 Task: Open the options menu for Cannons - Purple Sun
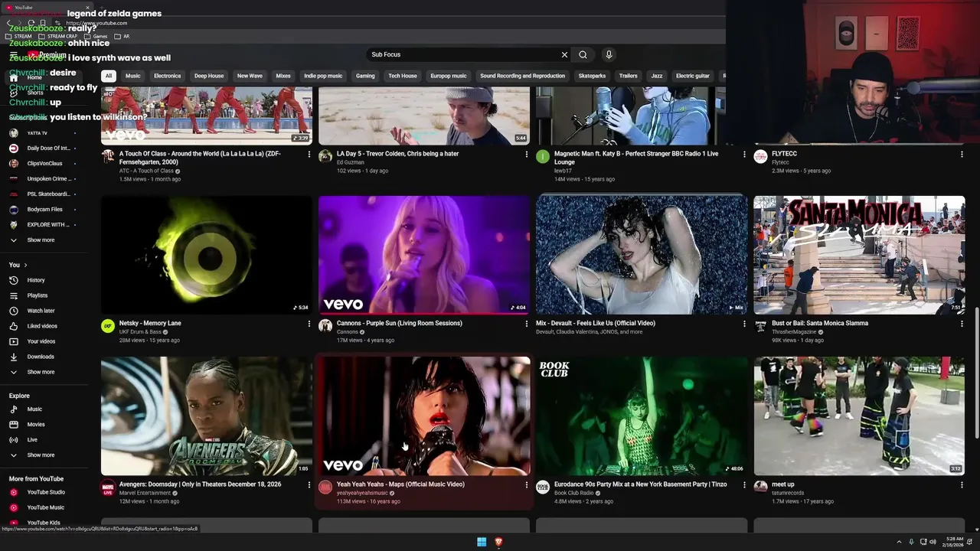[526, 324]
